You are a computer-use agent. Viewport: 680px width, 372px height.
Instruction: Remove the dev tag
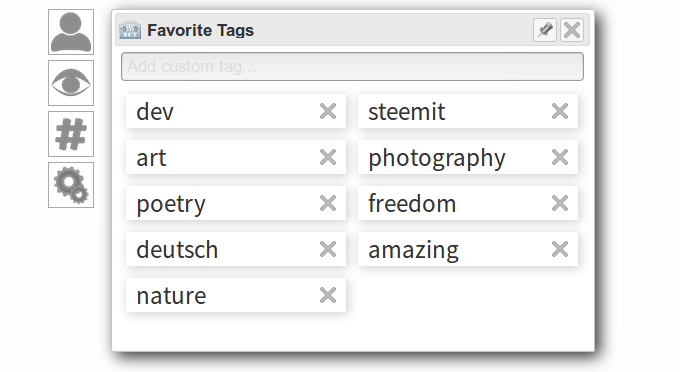[x=328, y=111]
